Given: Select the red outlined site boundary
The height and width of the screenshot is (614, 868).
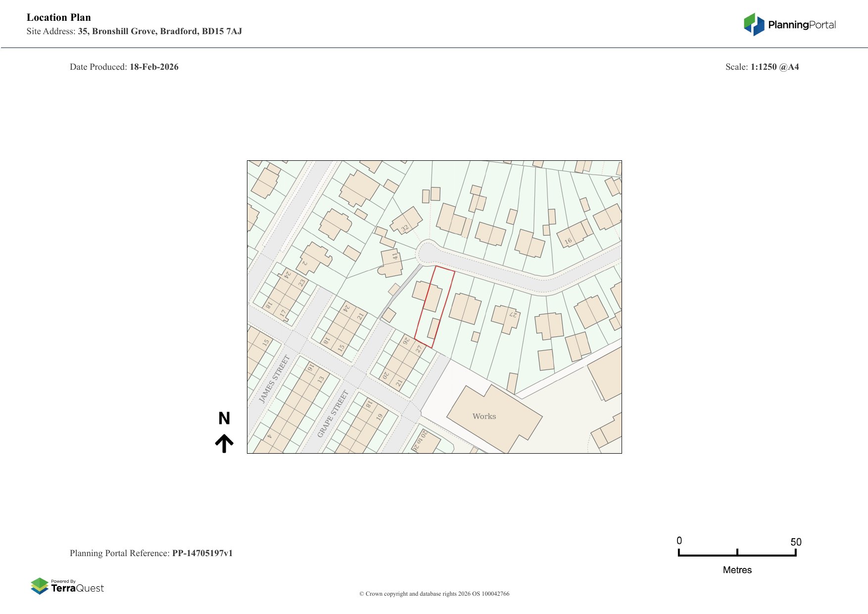Looking at the screenshot, I should 434,306.
